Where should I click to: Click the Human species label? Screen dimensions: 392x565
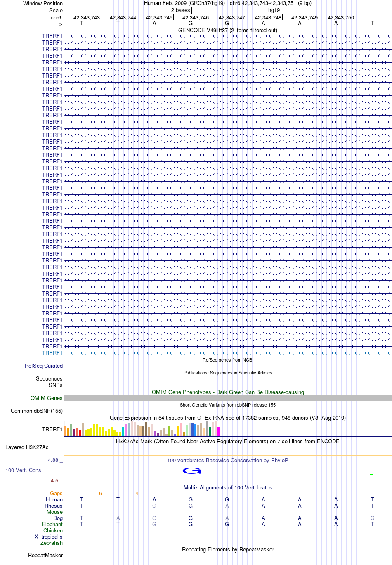[54, 500]
